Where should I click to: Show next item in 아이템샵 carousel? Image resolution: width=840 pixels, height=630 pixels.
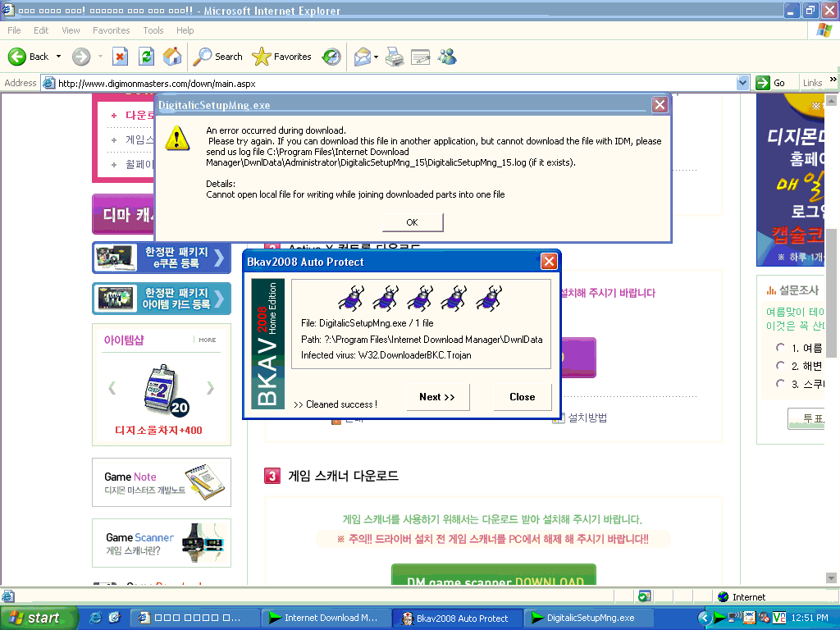[211, 388]
